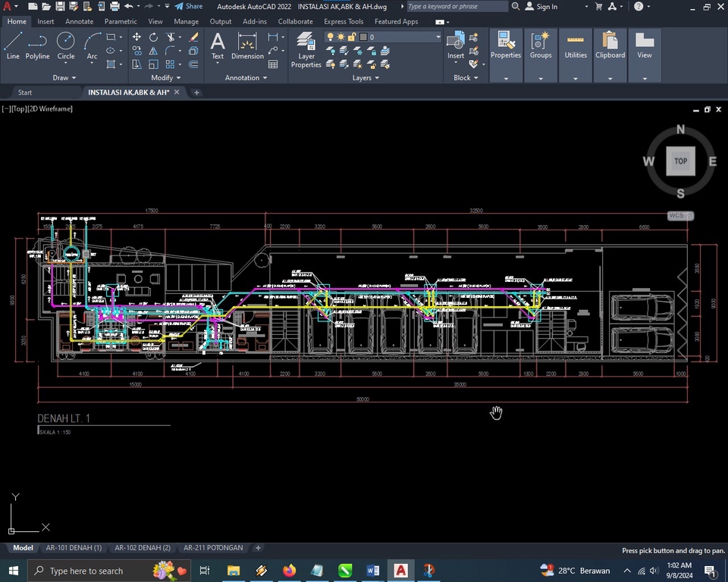
Task: Activate the Move tool
Action: point(136,37)
